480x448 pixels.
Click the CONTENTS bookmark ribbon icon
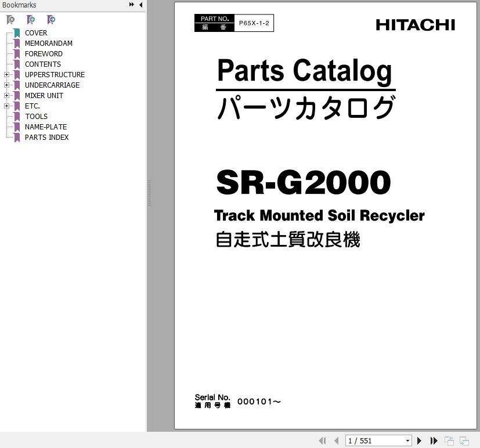coord(17,64)
